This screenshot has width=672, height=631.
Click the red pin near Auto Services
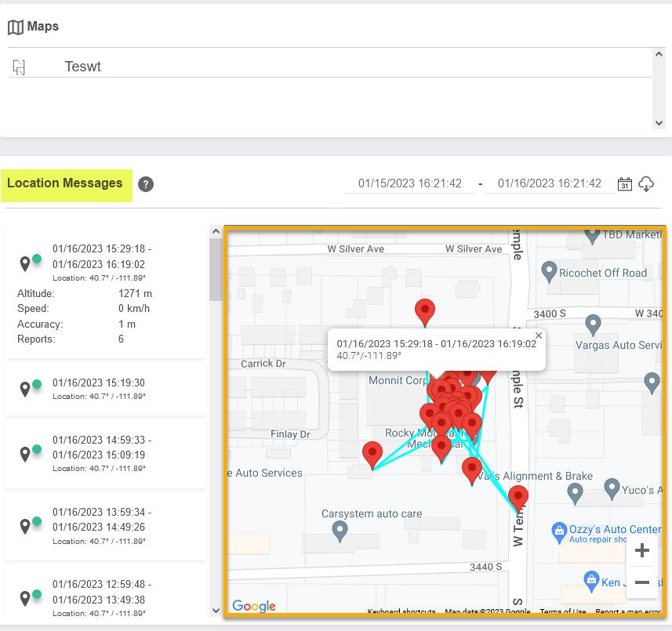pyautogui.click(x=372, y=454)
